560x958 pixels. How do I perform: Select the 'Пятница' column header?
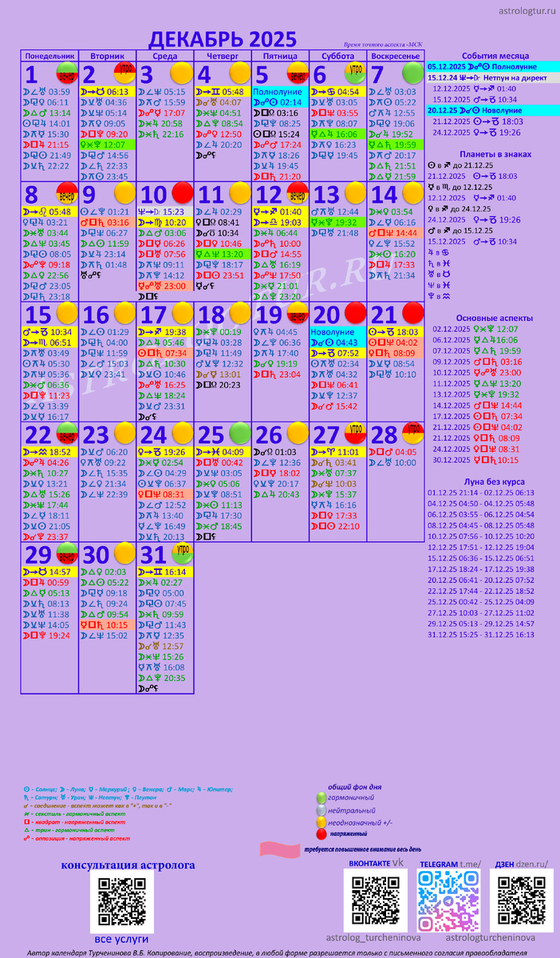point(281,57)
